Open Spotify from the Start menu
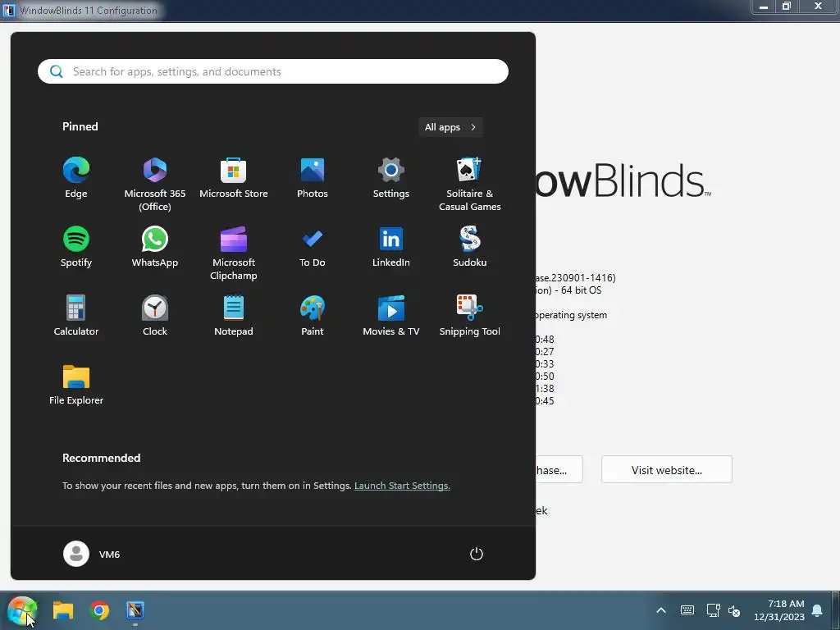 [x=76, y=247]
